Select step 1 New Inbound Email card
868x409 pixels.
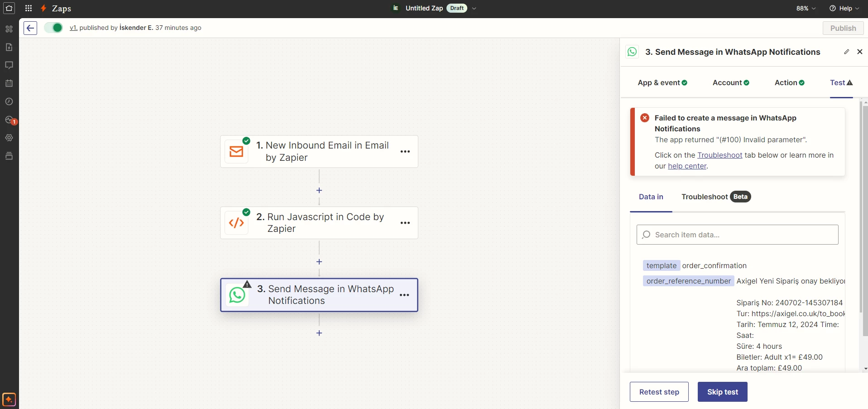click(319, 151)
